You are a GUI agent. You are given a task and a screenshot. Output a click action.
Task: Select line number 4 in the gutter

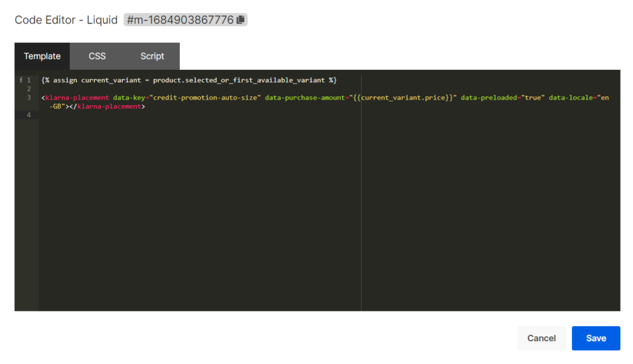tap(28, 115)
